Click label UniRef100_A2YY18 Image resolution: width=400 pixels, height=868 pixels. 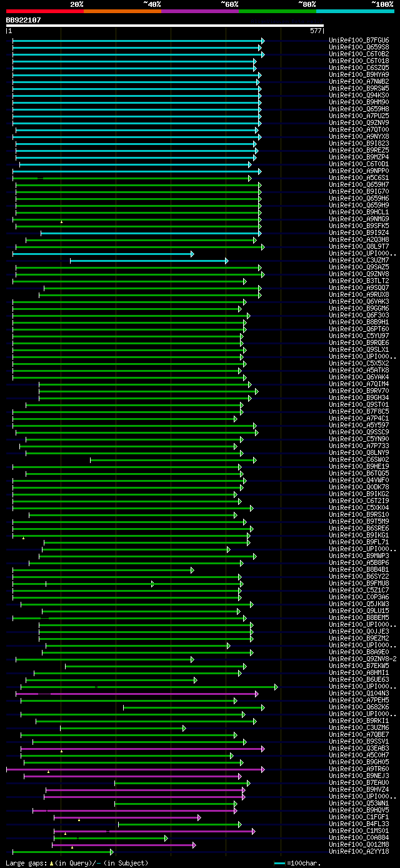tap(359, 852)
